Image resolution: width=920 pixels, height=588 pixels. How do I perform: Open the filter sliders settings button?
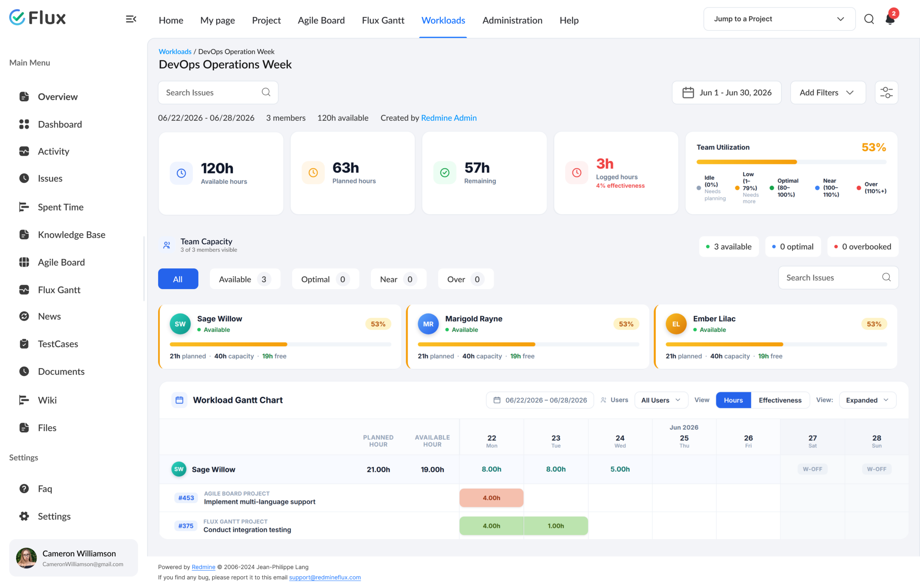coord(886,92)
